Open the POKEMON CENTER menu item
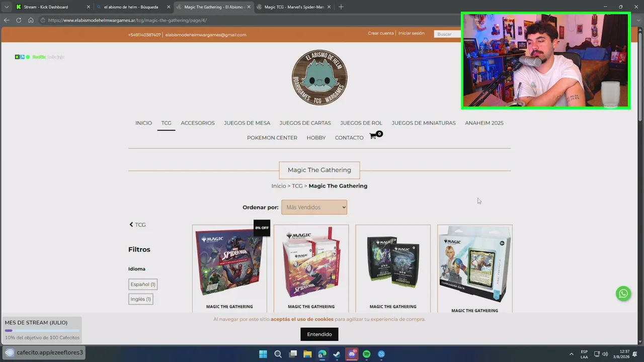This screenshot has width=644, height=362. click(x=272, y=138)
